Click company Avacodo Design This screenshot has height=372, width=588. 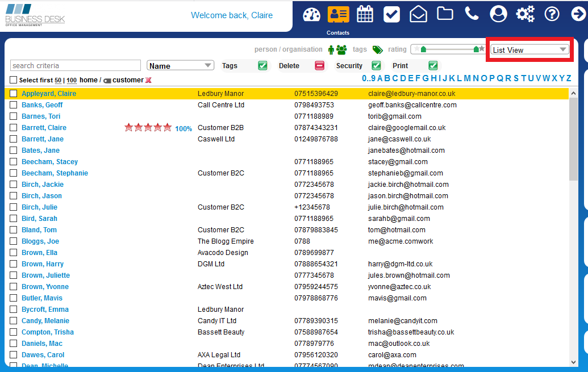pyautogui.click(x=223, y=252)
